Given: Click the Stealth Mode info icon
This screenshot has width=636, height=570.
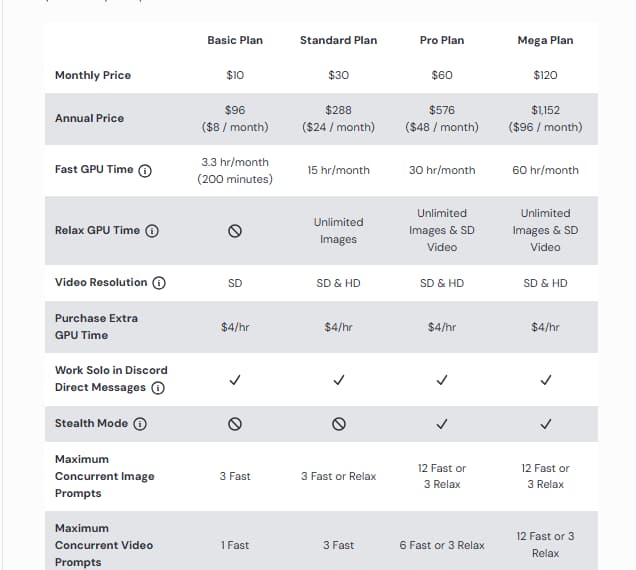Looking at the screenshot, I should (140, 424).
